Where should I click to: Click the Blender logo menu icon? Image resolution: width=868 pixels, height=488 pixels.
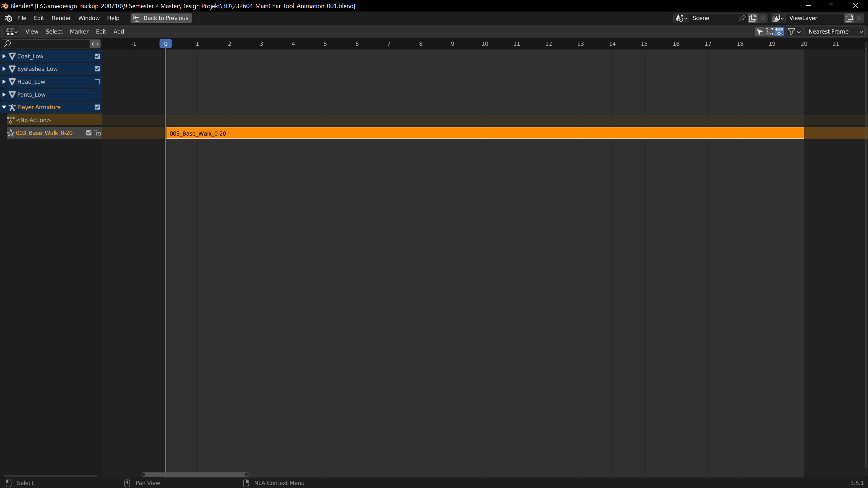tap(8, 18)
